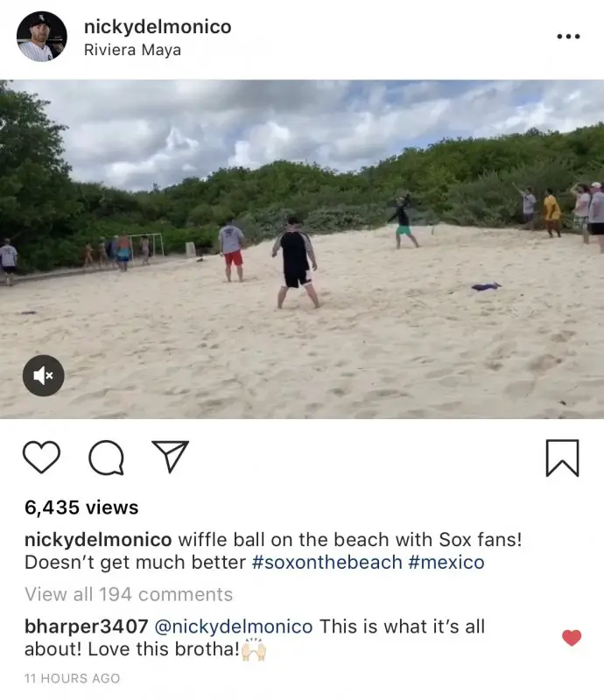Image resolution: width=604 pixels, height=700 pixels.
Task: Click the #mexico hashtag
Action: click(x=446, y=563)
